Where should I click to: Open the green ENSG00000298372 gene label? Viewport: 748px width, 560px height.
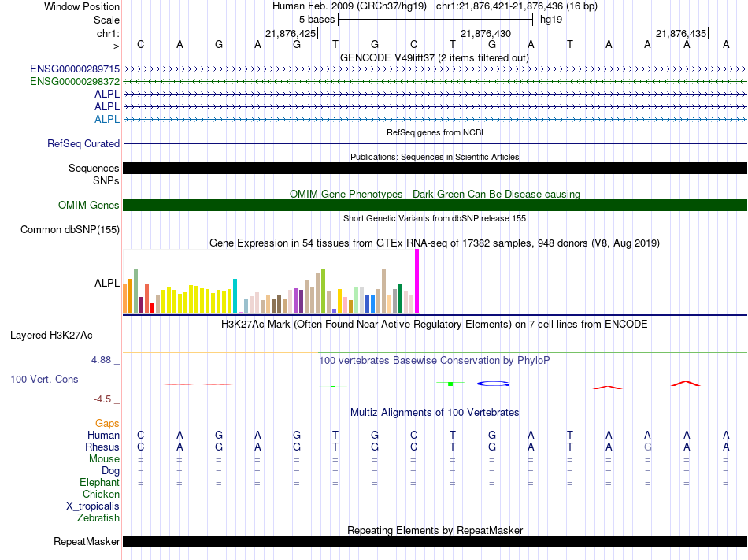(x=75, y=82)
